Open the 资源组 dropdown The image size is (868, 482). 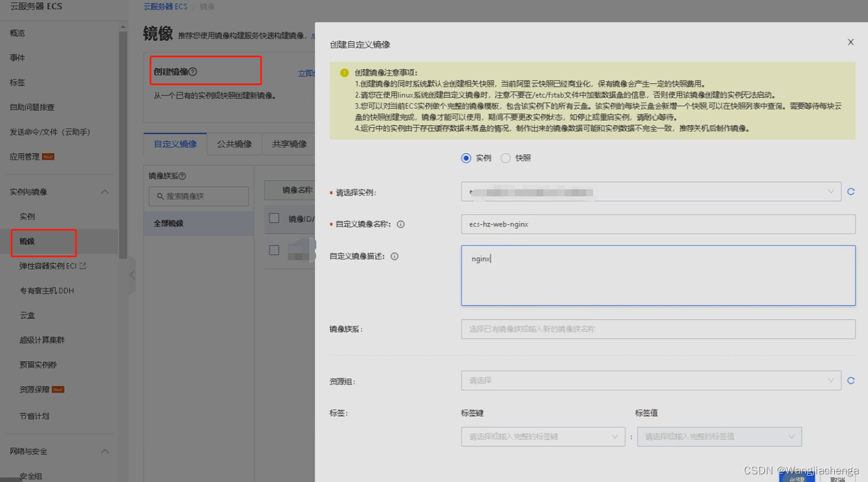coord(650,381)
